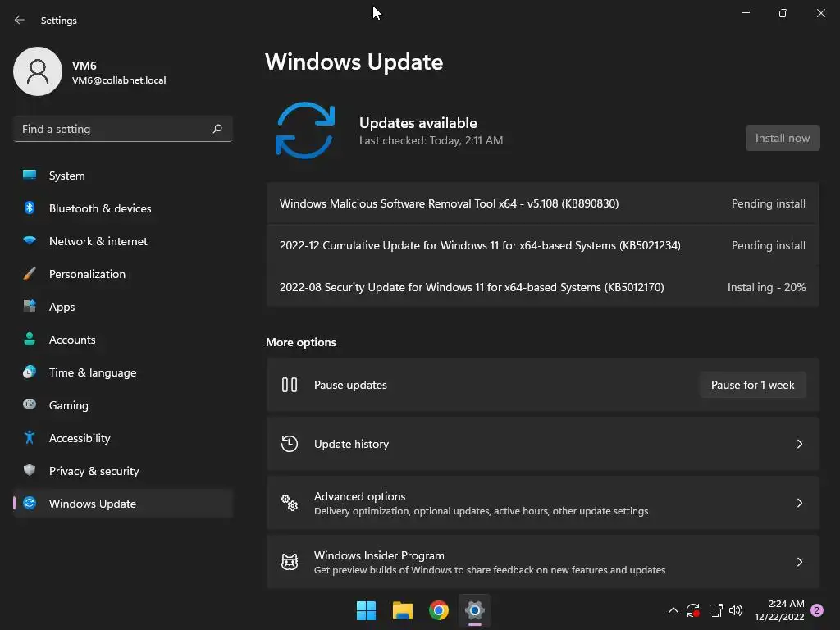Click the Apps icon in sidebar
Image resolution: width=840 pixels, height=630 pixels.
30,307
